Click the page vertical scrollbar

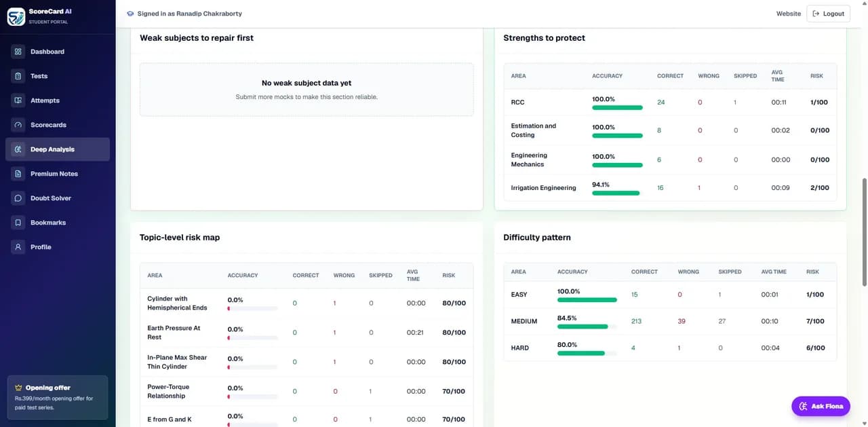(864, 232)
